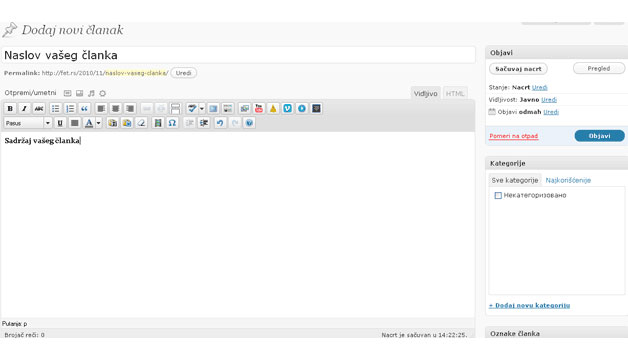Align text left
This screenshot has width=628, height=361.
101,109
